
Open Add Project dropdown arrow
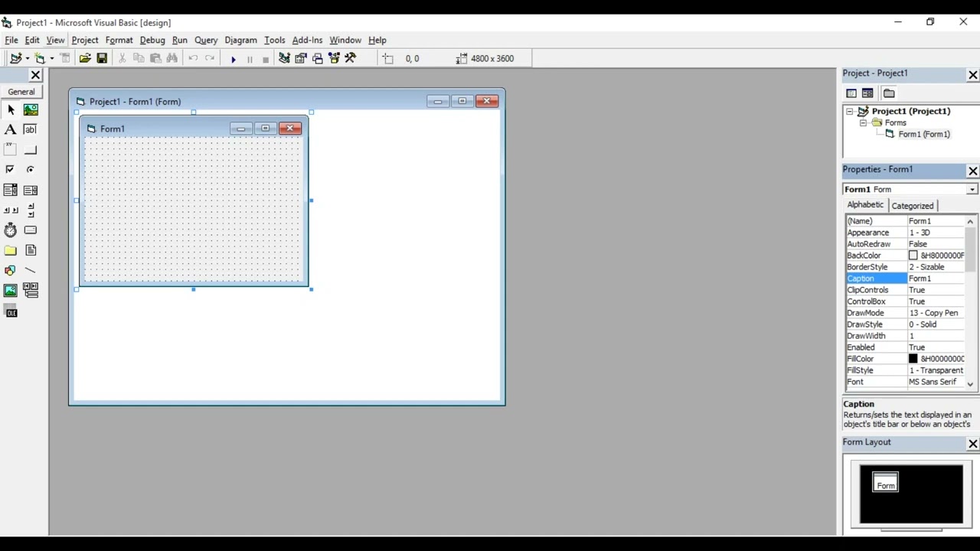(28, 58)
